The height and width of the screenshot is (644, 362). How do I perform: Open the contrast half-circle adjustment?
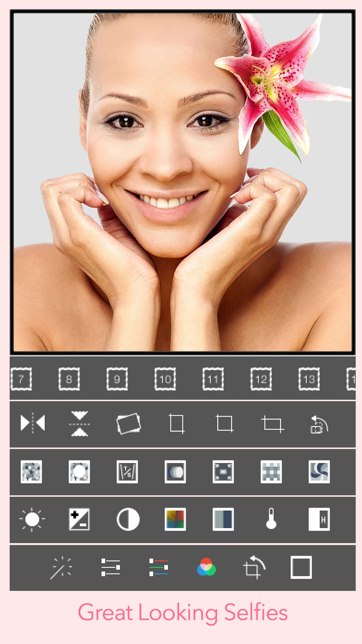click(128, 519)
